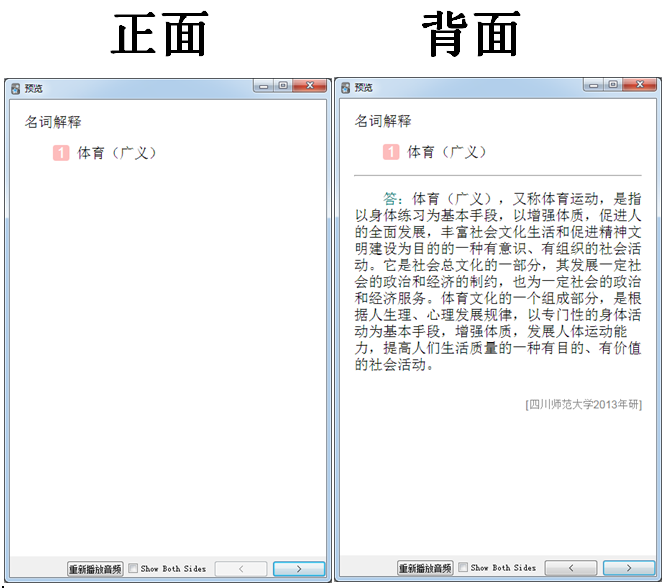Image resolution: width=670 pixels, height=588 pixels.
Task: Replay audio in left preview window
Action: coord(95,569)
